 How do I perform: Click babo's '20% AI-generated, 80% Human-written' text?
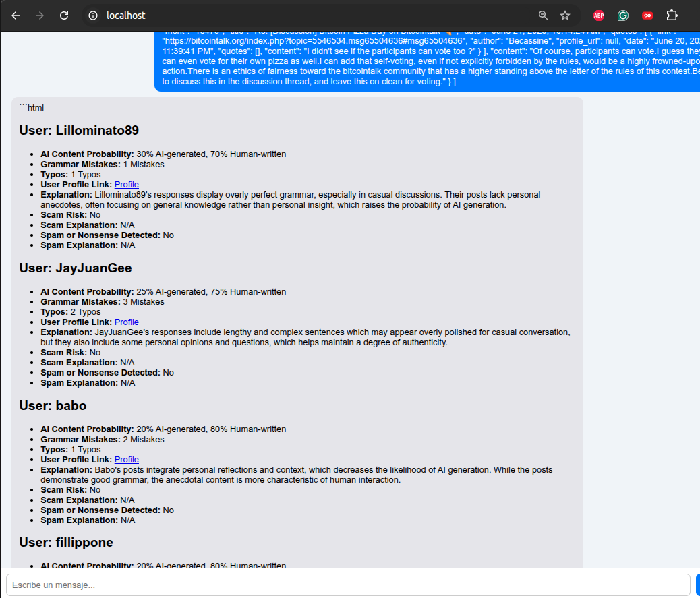[x=211, y=429]
